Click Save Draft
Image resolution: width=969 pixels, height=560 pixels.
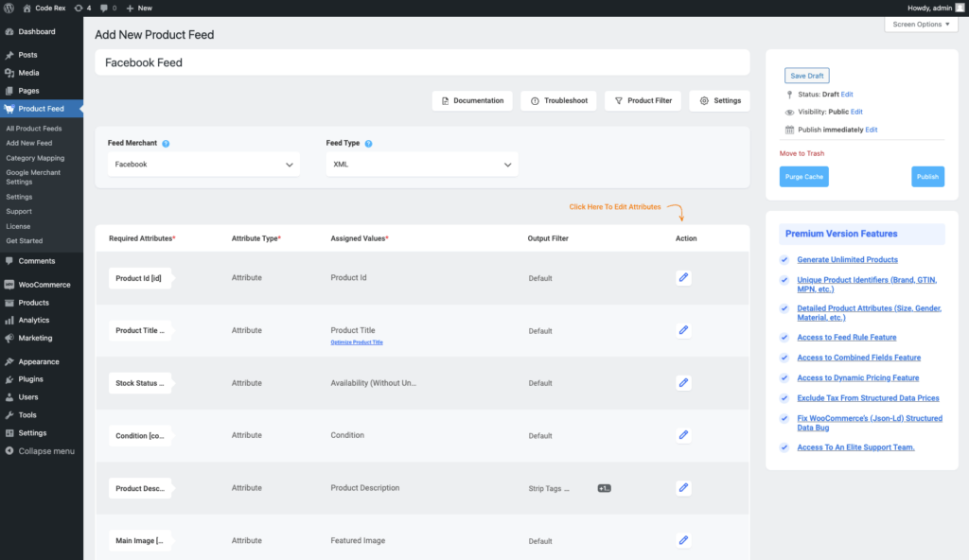pyautogui.click(x=807, y=76)
